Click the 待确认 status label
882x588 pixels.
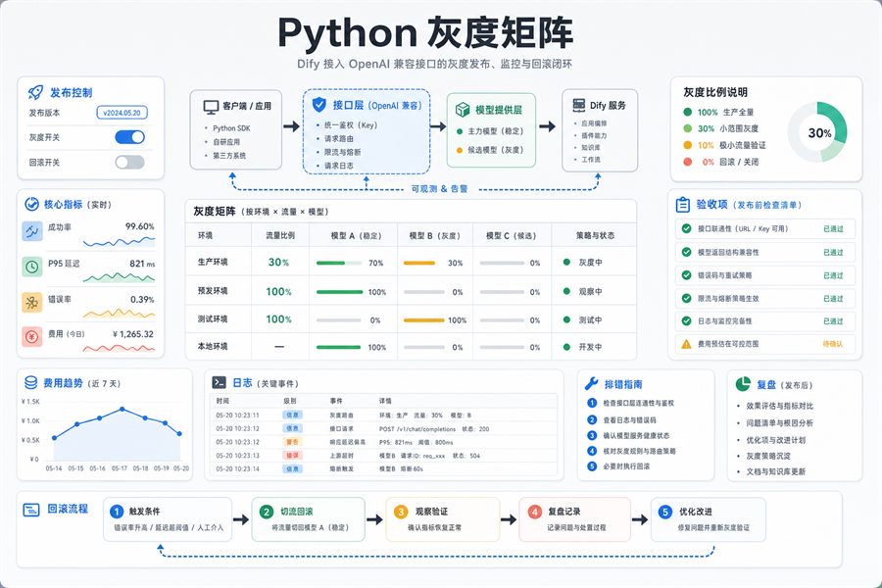click(x=832, y=344)
